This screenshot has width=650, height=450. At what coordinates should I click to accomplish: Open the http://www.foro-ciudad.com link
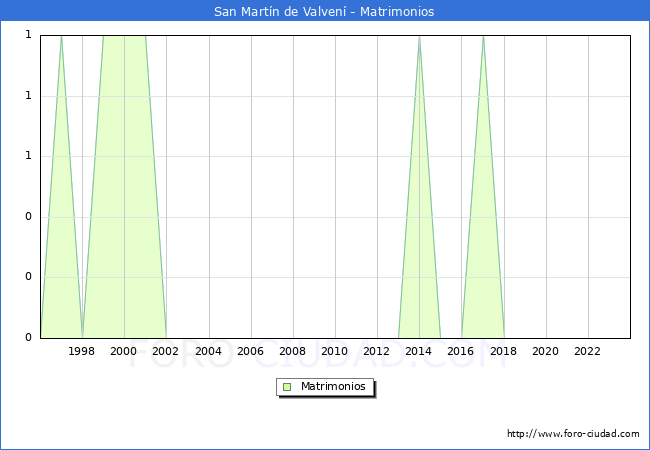[573, 434]
